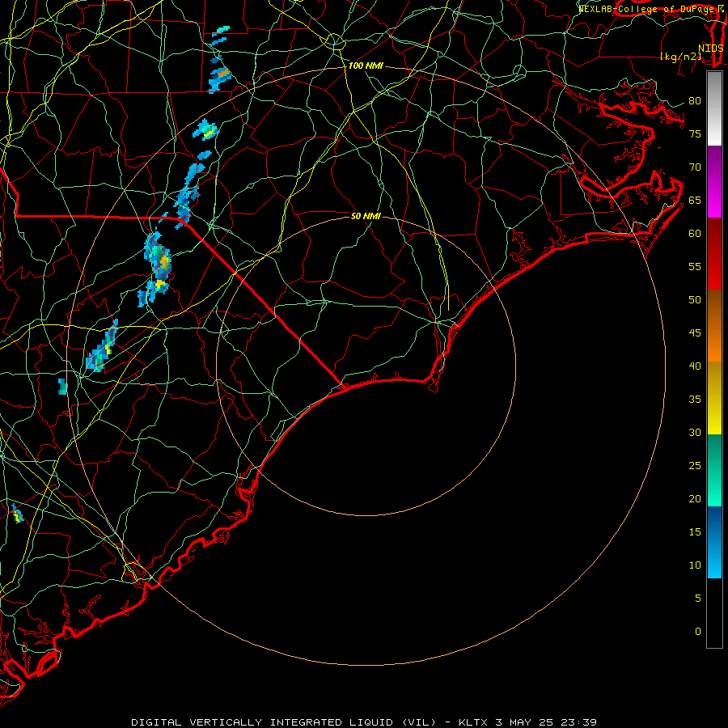This screenshot has width=728, height=728.
Task: Pick the purple-magenta segment of color bar
Action: pos(714,181)
